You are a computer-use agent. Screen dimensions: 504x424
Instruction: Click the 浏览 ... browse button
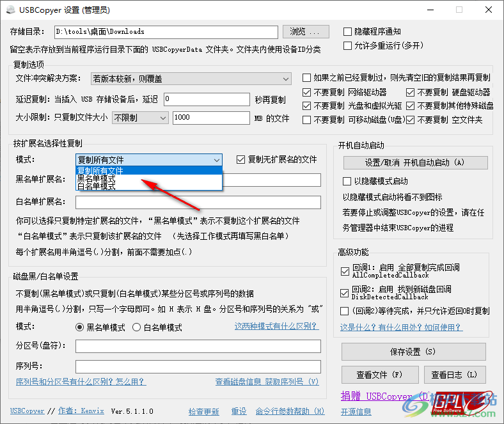tap(306, 31)
